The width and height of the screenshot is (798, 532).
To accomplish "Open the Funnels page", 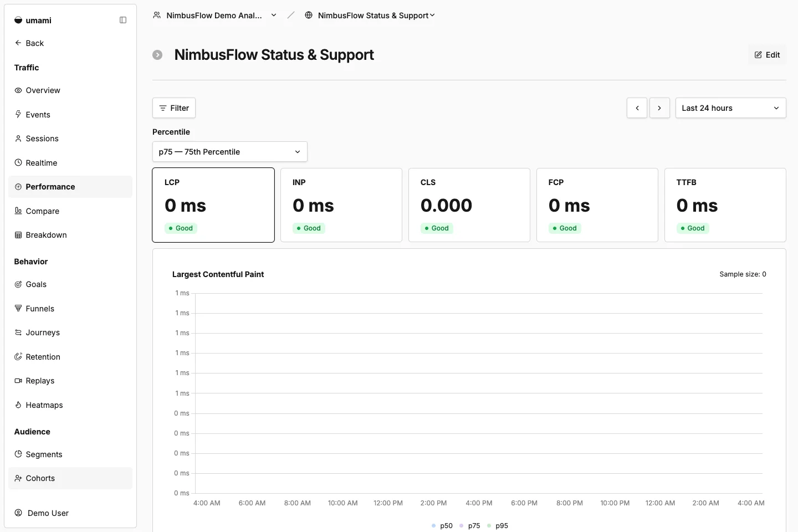I will [x=70, y=308].
